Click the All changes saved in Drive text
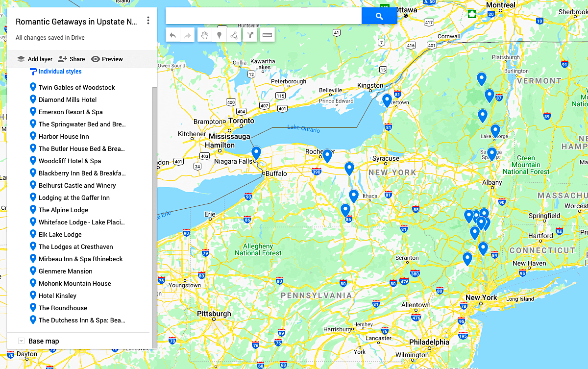The image size is (588, 369). click(x=50, y=37)
